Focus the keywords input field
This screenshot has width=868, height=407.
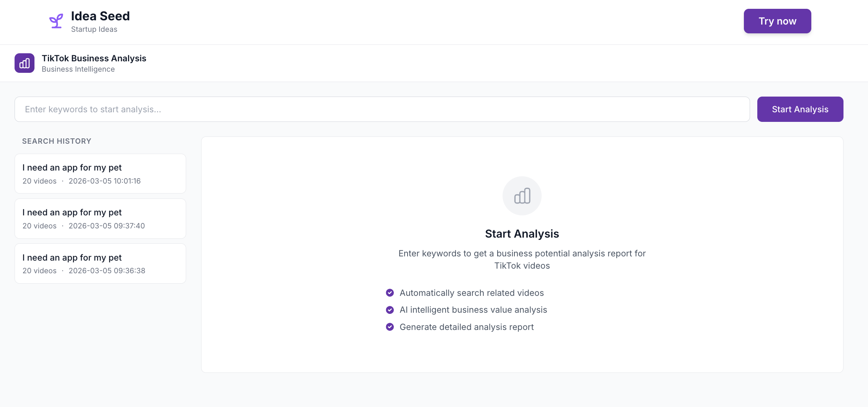[382, 109]
